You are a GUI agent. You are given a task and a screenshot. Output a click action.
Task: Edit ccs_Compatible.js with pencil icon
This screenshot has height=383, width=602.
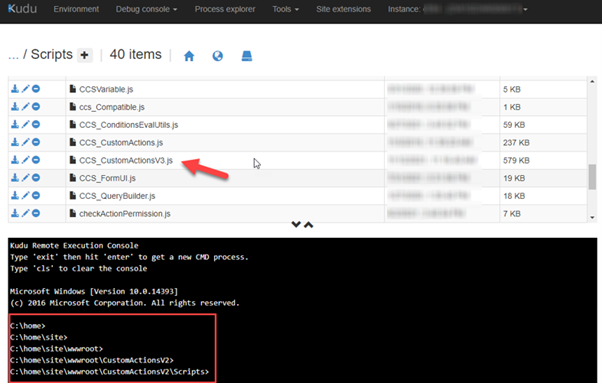pos(25,106)
